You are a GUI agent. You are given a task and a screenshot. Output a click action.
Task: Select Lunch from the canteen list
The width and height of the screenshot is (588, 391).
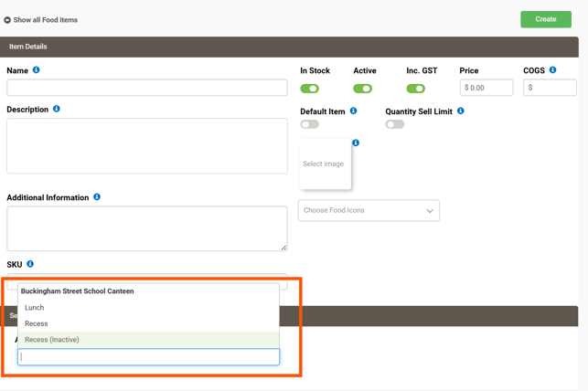tap(35, 308)
